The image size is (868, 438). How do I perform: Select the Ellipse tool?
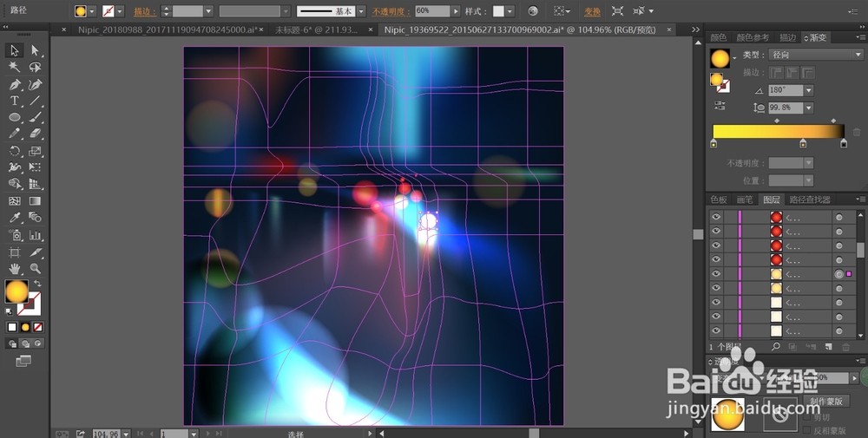click(x=15, y=117)
